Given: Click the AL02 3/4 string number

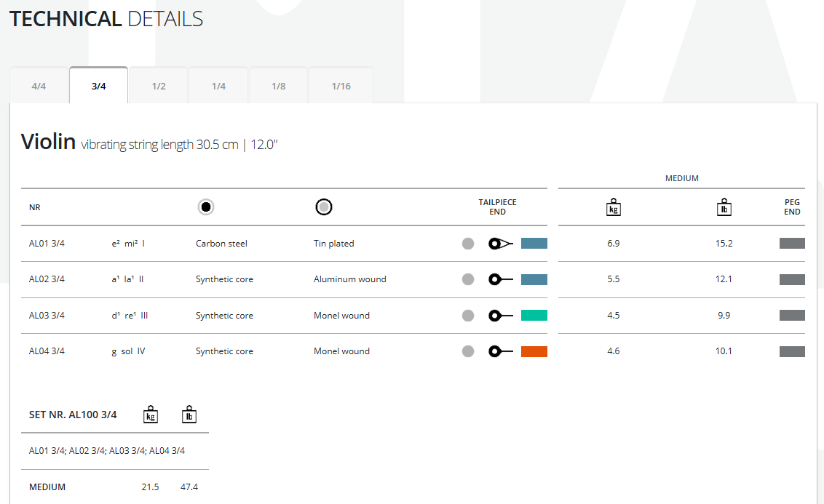Looking at the screenshot, I should point(47,279).
